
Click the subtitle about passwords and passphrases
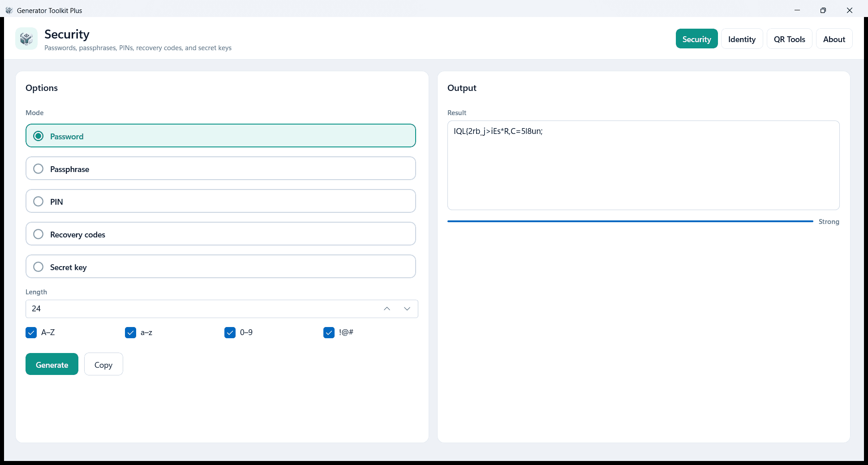click(138, 48)
